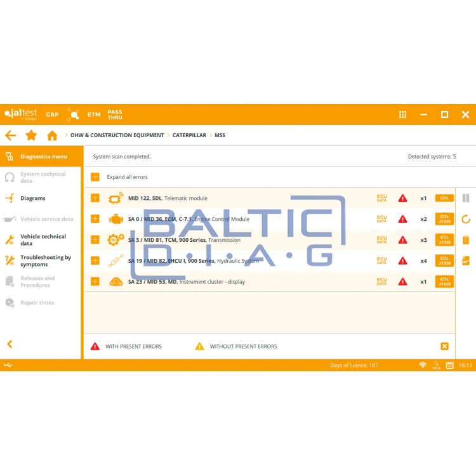The width and height of the screenshot is (476, 476).
Task: Click CDL J1939 button for Transmission
Action: click(x=444, y=240)
